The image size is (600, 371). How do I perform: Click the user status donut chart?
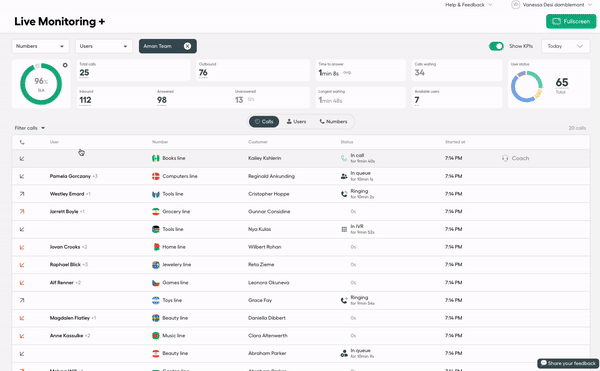tap(527, 86)
